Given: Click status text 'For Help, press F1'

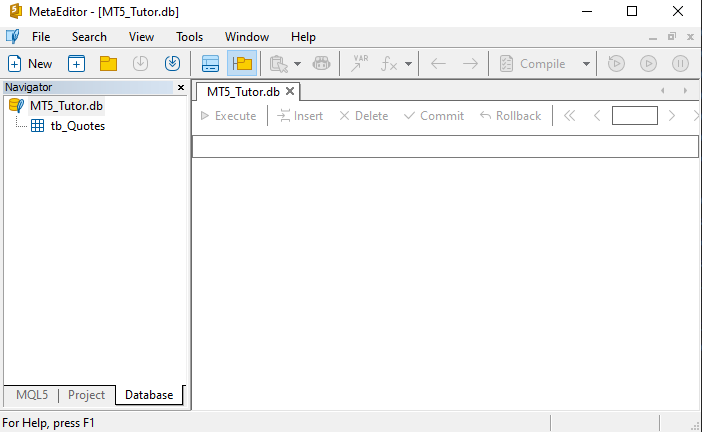Looking at the screenshot, I should click(48, 423).
